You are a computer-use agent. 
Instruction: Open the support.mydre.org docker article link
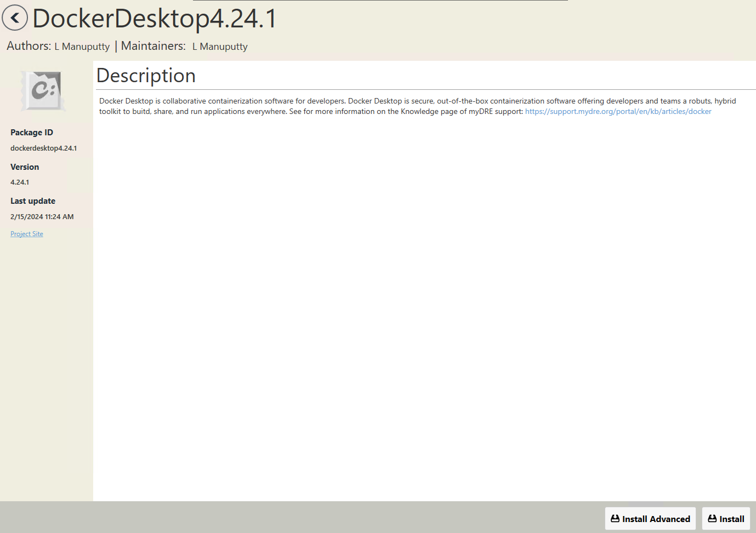point(618,111)
